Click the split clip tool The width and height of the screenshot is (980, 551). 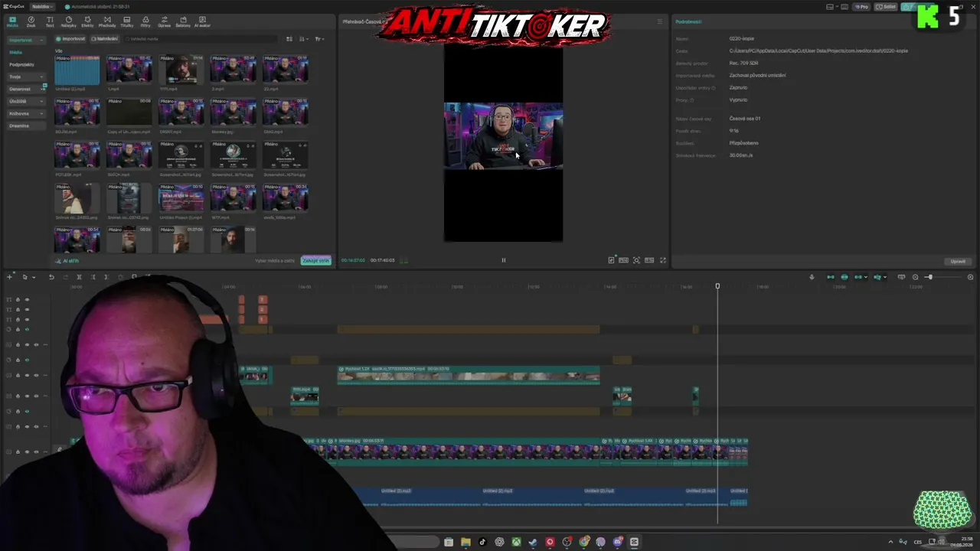point(79,277)
